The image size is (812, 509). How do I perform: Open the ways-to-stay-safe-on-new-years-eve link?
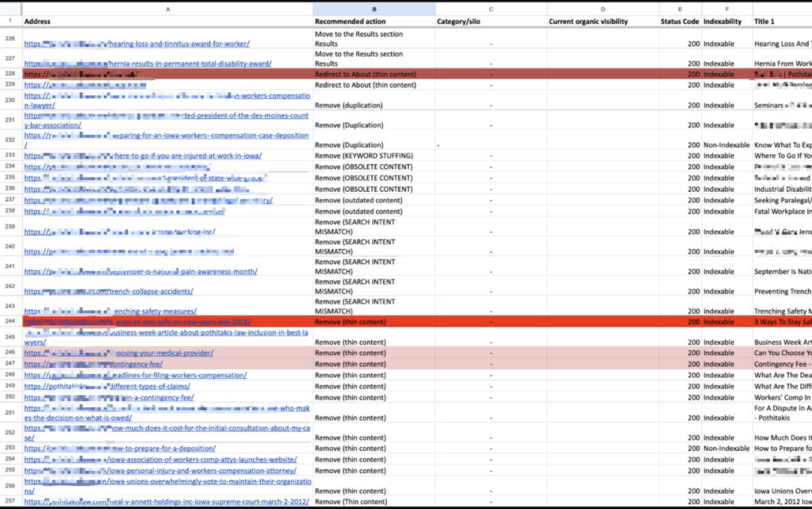(137, 322)
